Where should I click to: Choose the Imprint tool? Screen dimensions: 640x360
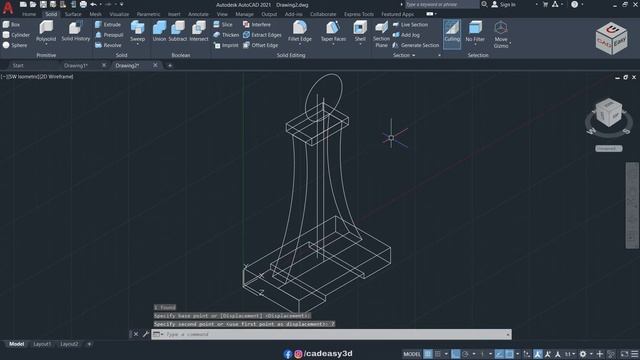click(226, 45)
